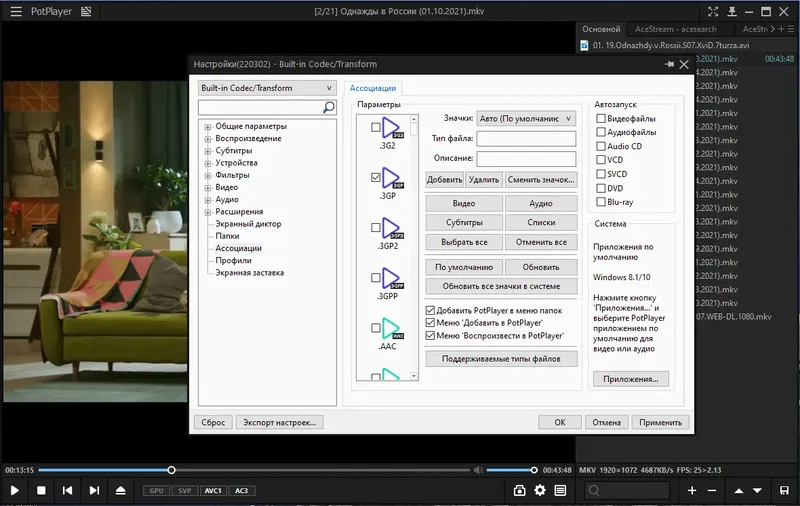
Task: Check the .3GPP association checkbox
Action: [x=376, y=277]
